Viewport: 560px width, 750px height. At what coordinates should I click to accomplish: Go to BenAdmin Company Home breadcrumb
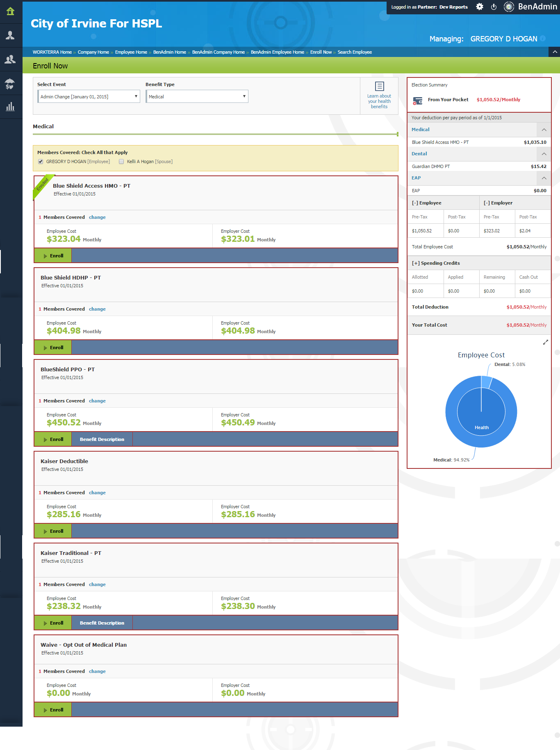click(218, 52)
